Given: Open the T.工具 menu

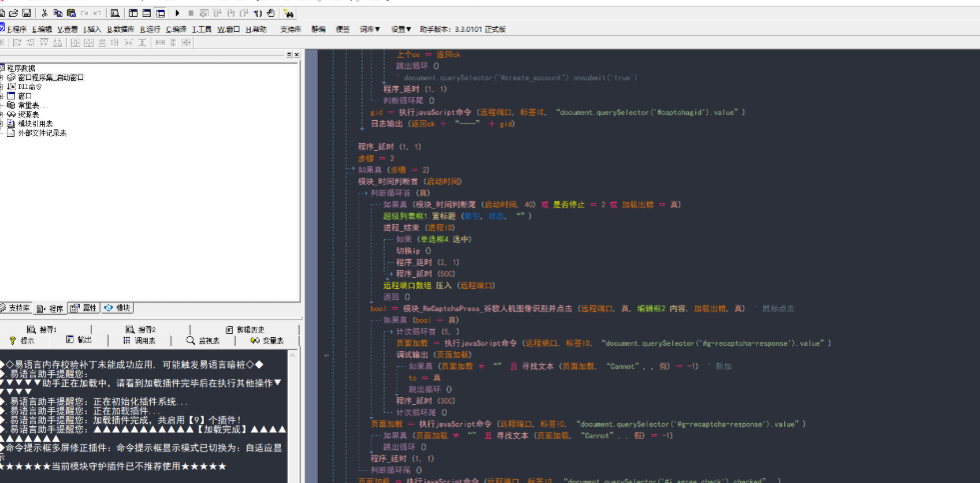Looking at the screenshot, I should click(201, 30).
